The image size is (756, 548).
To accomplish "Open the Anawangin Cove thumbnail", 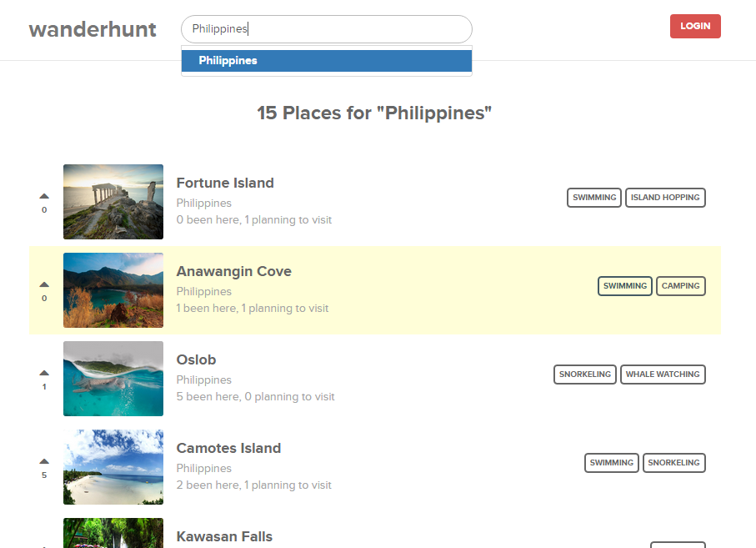I will point(113,290).
